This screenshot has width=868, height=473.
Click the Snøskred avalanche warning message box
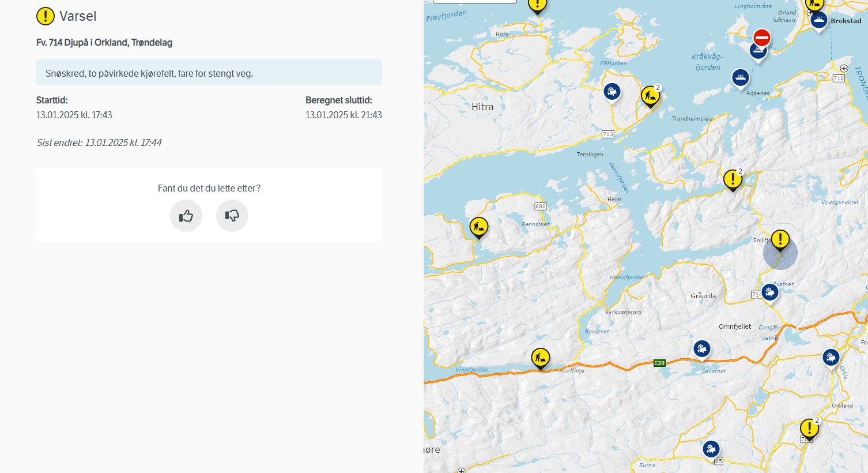[209, 73]
